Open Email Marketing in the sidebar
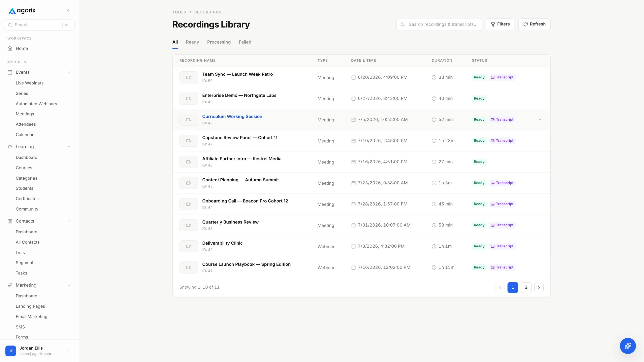Viewport: 644px width, 362px height. (32, 317)
